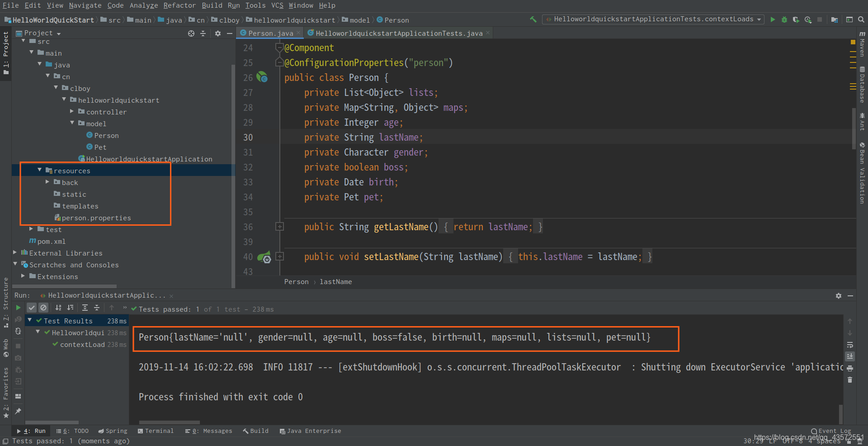Screen dimensions: 868x446
Task: Toggle the Favorites side tool window
Action: click(6, 393)
